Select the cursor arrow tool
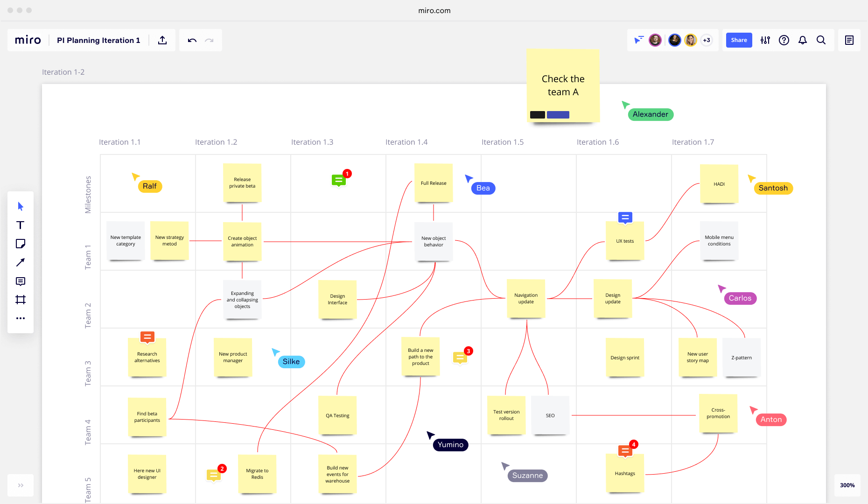Viewport: 868px width, 504px height. pyautogui.click(x=21, y=206)
